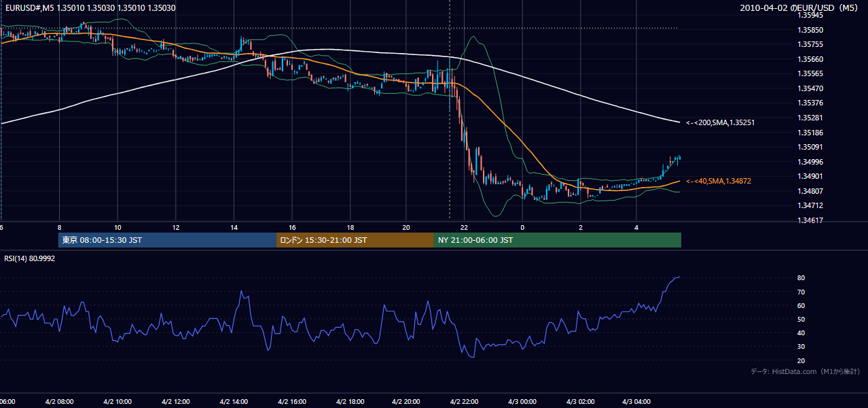The image size is (868, 408).
Task: Click price level 1.35565 on axis
Action: point(811,73)
